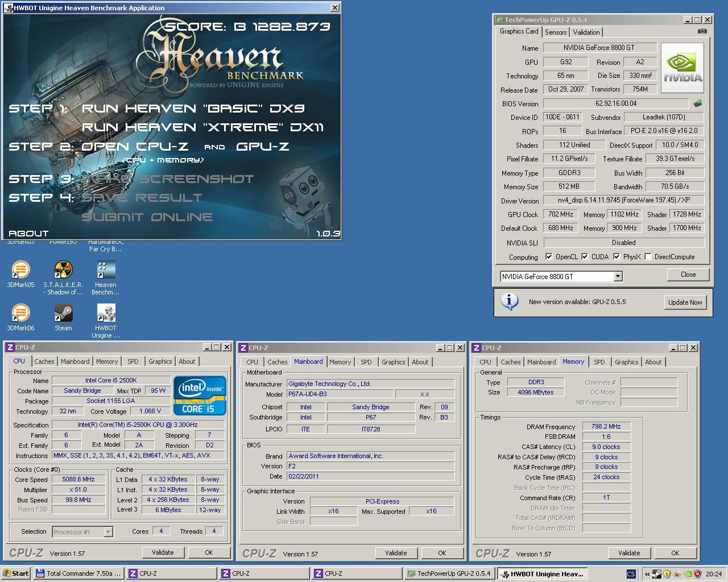Click the red network tray icon
The width and height of the screenshot is (728, 582).
[x=677, y=573]
